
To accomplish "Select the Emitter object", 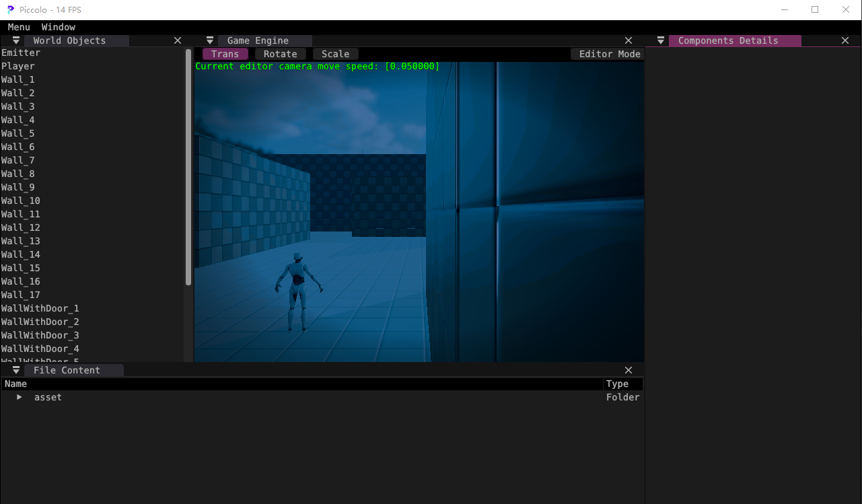I will (x=21, y=52).
